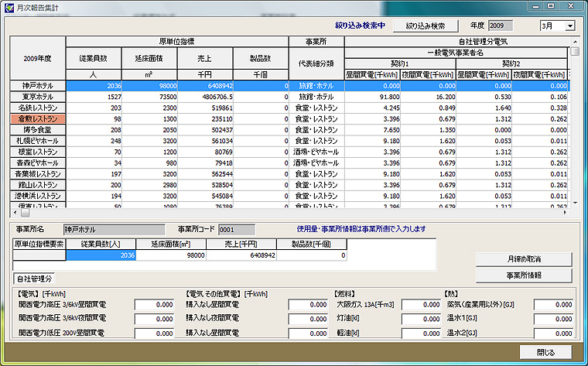This screenshot has height=366, width=588.
Task: Click the 従業員数 column header
Action: click(94, 59)
